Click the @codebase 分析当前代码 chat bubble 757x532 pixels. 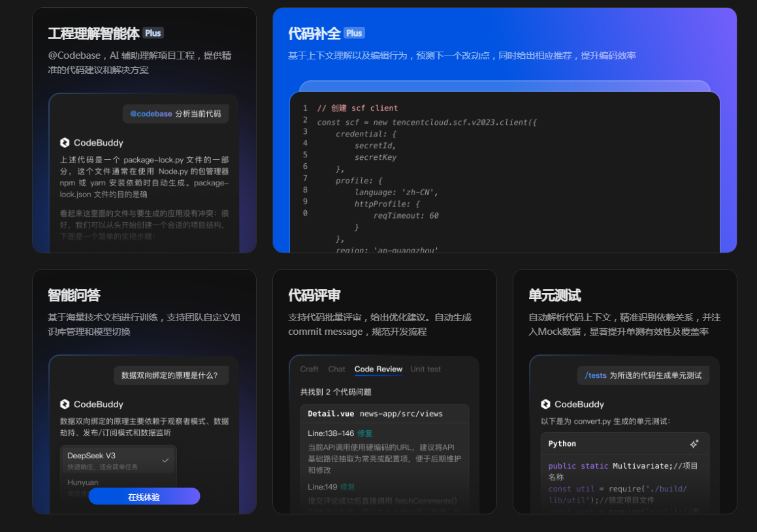click(175, 114)
